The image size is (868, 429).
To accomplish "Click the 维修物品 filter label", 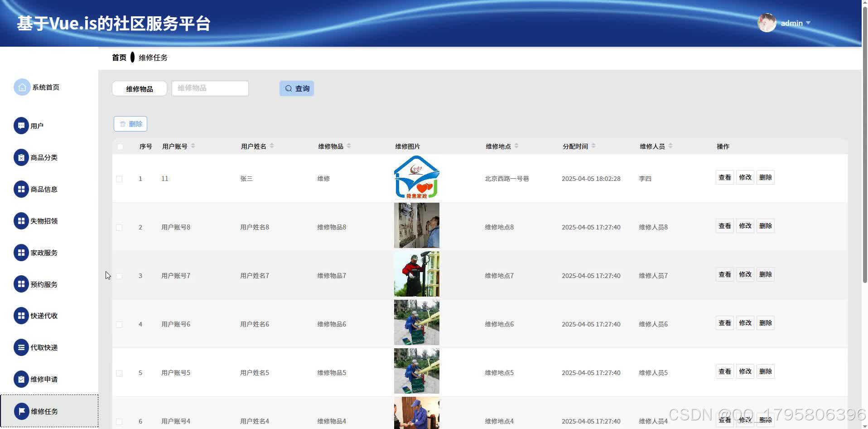I will pyautogui.click(x=140, y=88).
